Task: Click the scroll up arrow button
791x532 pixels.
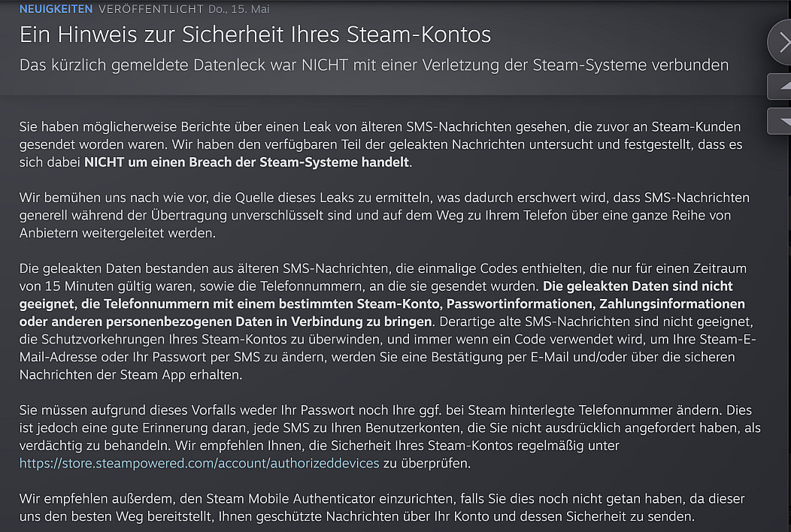Action: (x=782, y=86)
